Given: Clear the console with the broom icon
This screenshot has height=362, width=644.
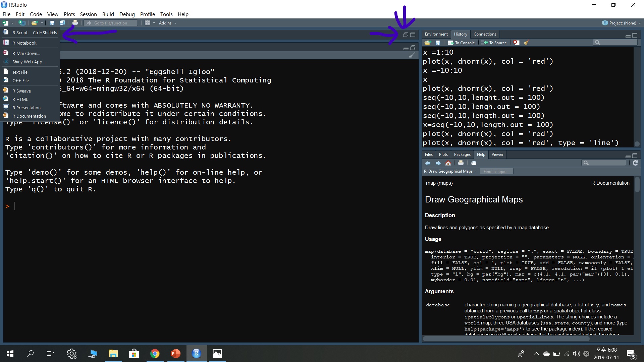Looking at the screenshot, I should tap(412, 55).
